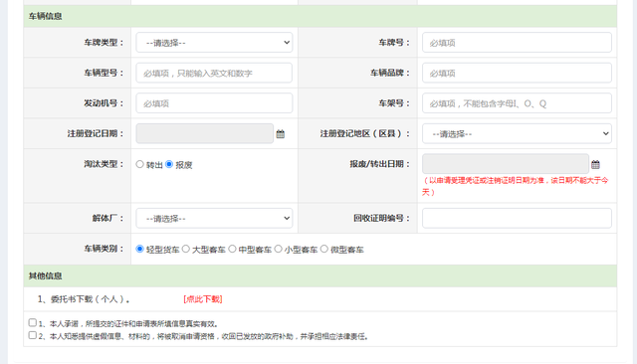This screenshot has height=364, width=637.
Task: Focus the 车牌号 input field
Action: 517,43
